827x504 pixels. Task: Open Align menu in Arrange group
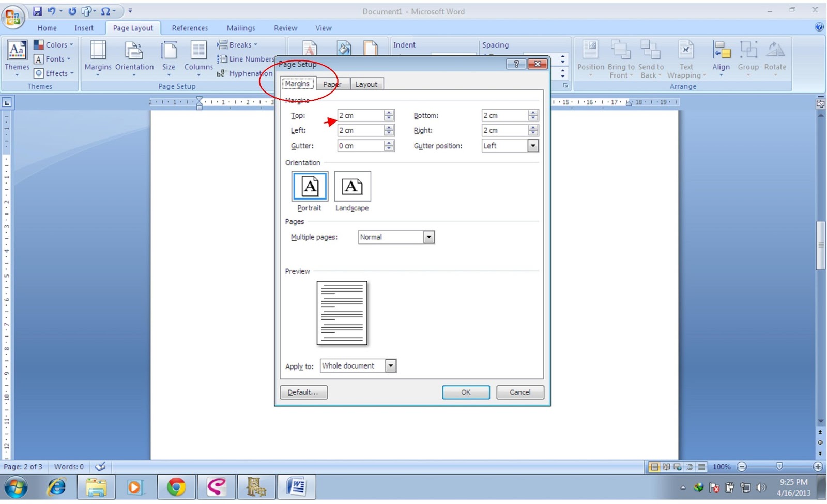pos(721,59)
